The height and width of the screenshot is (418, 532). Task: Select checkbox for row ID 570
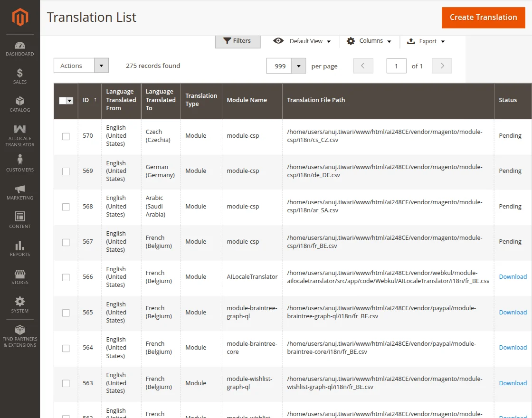pos(66,136)
